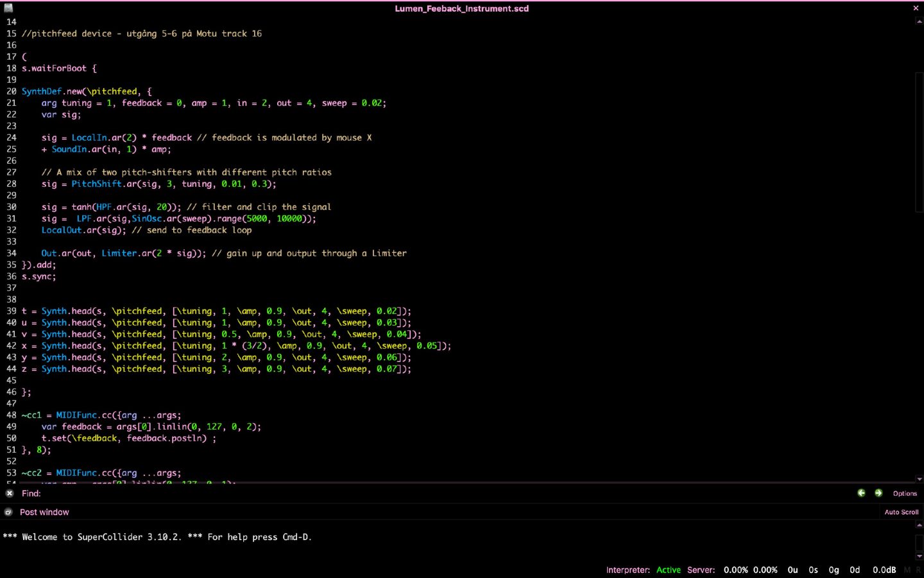Open the Server status menu
This screenshot has height=578, width=924.
(x=702, y=570)
